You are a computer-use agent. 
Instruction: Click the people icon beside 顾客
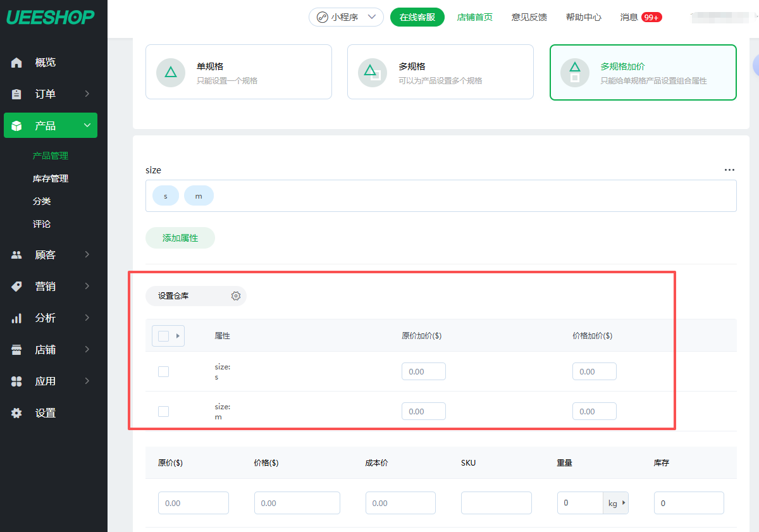coord(17,255)
